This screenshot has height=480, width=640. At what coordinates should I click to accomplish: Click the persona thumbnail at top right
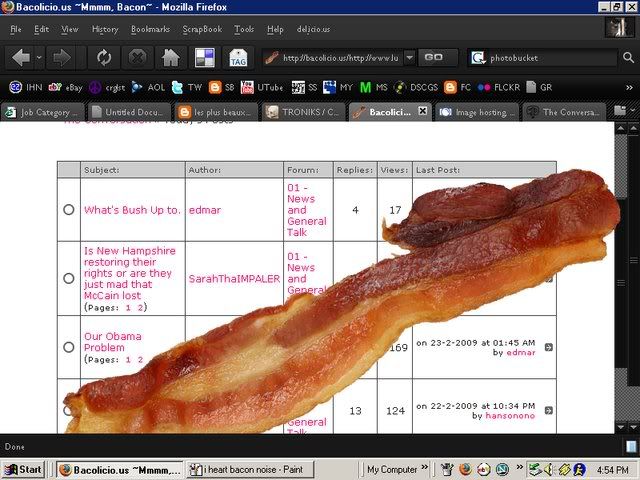pyautogui.click(x=620, y=28)
